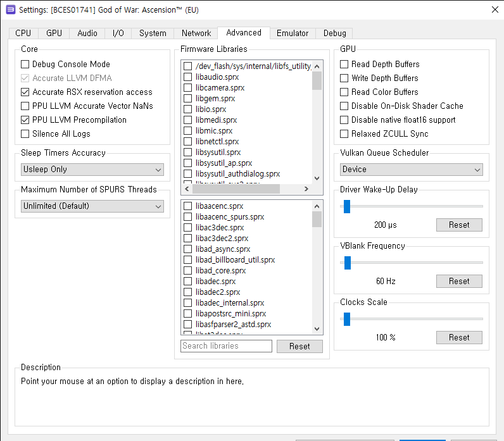
Task: Check libaacenc.sprx library
Action: (x=187, y=206)
